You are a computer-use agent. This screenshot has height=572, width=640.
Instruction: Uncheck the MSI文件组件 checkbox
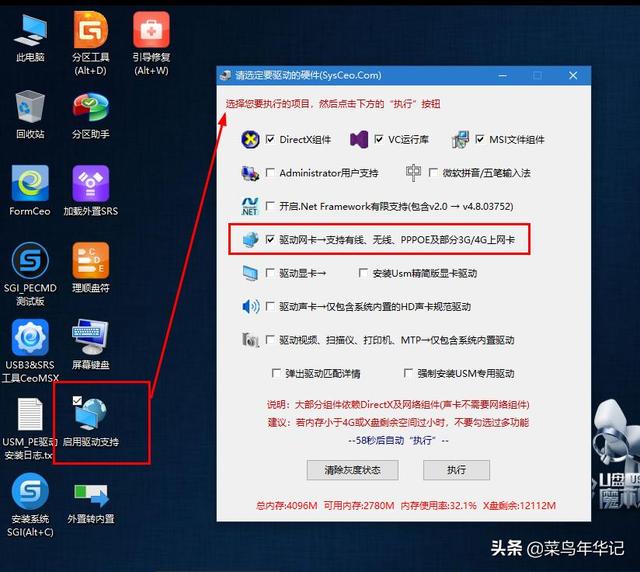480,139
